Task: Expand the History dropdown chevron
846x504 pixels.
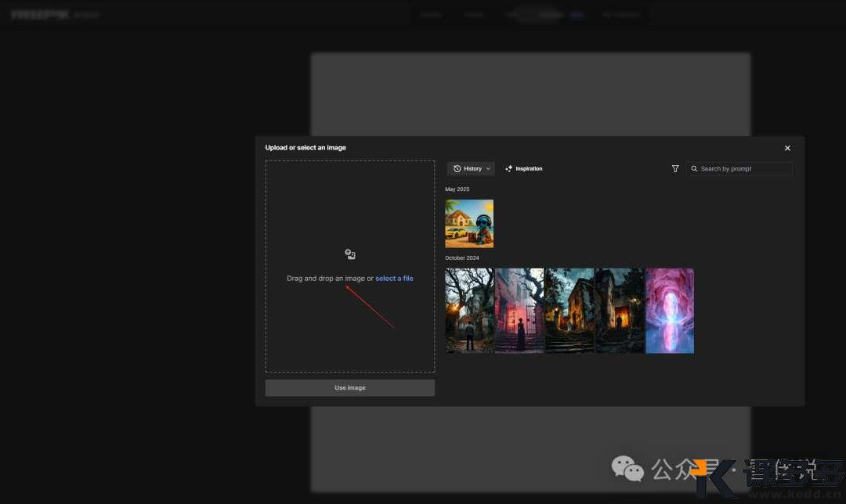Action: tap(488, 169)
